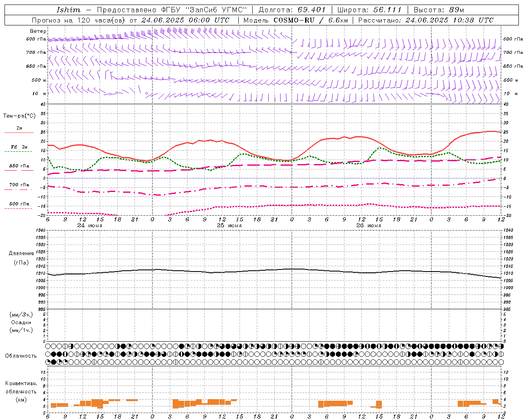525x420 pixels.
Task: Click the calculation time 24.06.2025 10:38 UTC
Action: tap(450, 20)
